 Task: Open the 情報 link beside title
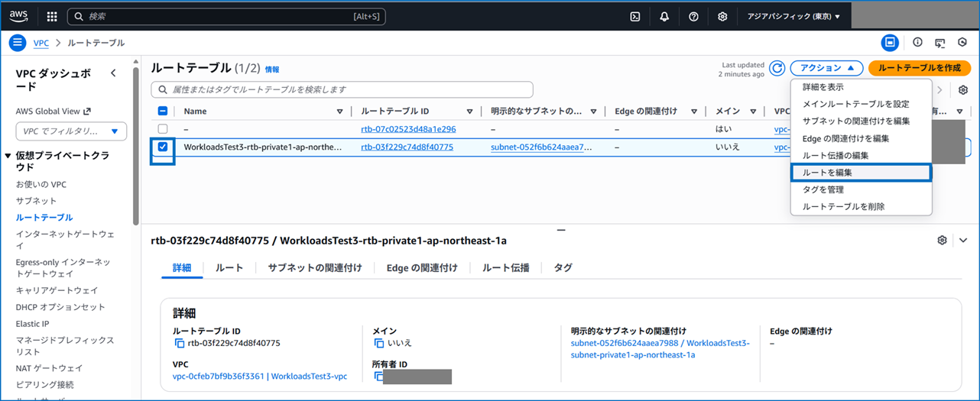pyautogui.click(x=272, y=70)
